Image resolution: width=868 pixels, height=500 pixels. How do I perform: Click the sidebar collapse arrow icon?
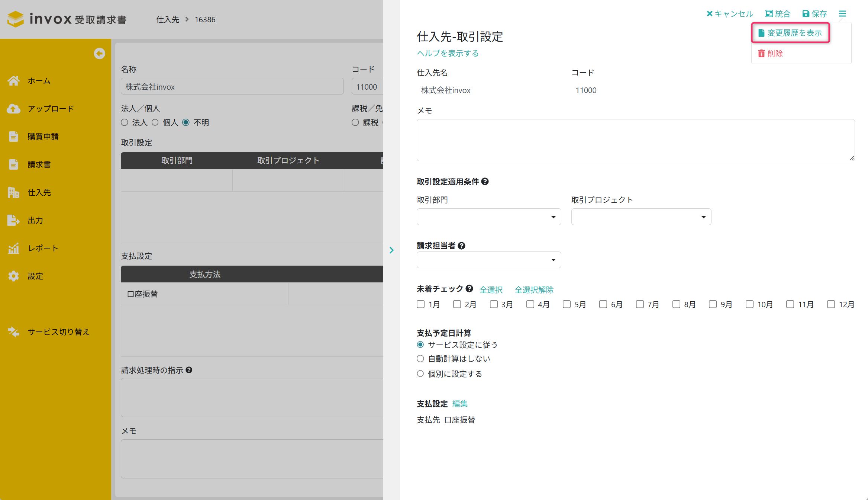(x=99, y=54)
